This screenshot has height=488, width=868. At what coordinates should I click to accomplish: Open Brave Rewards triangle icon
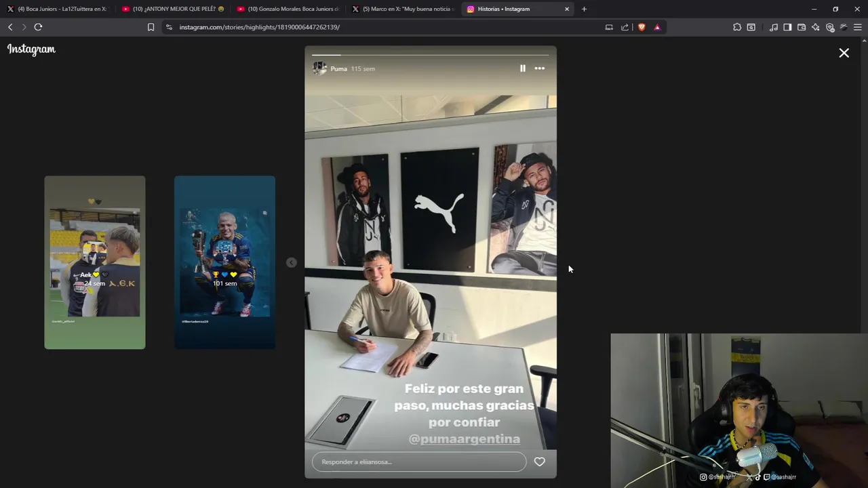pyautogui.click(x=657, y=27)
